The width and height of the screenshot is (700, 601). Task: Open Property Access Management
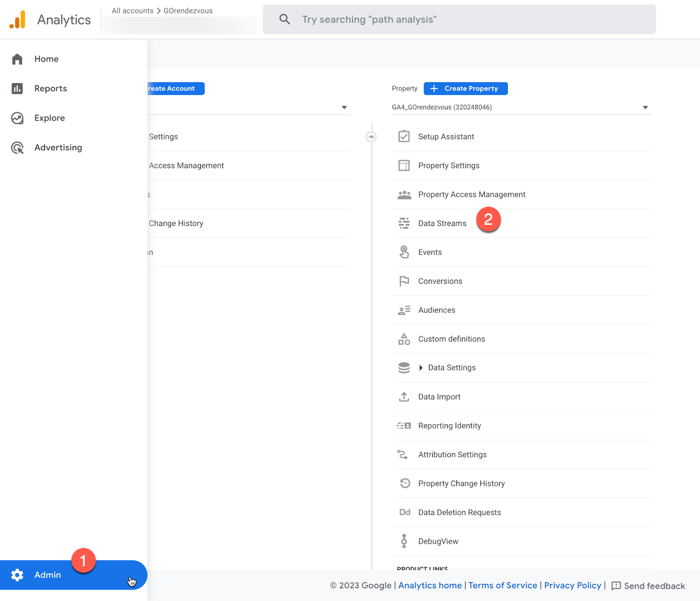(x=521, y=194)
